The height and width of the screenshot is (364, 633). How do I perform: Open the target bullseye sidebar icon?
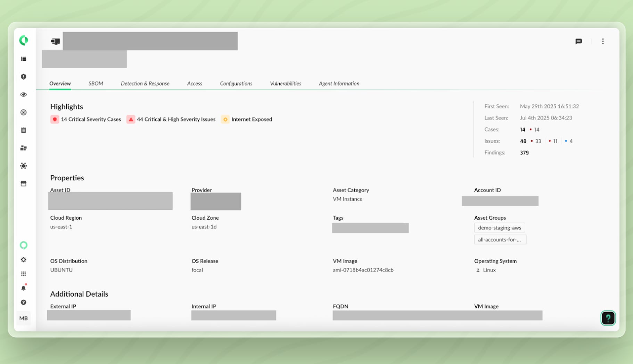click(24, 112)
